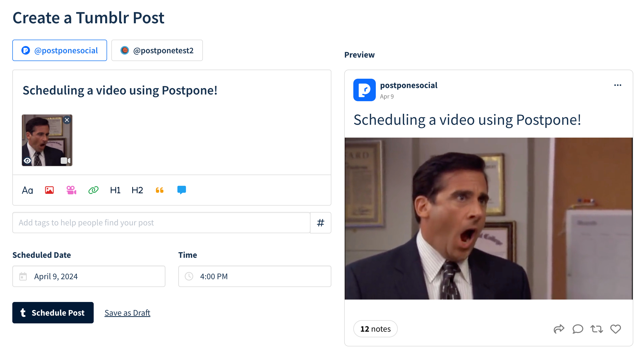
Task: Open the three-dot menu in preview
Action: (618, 85)
